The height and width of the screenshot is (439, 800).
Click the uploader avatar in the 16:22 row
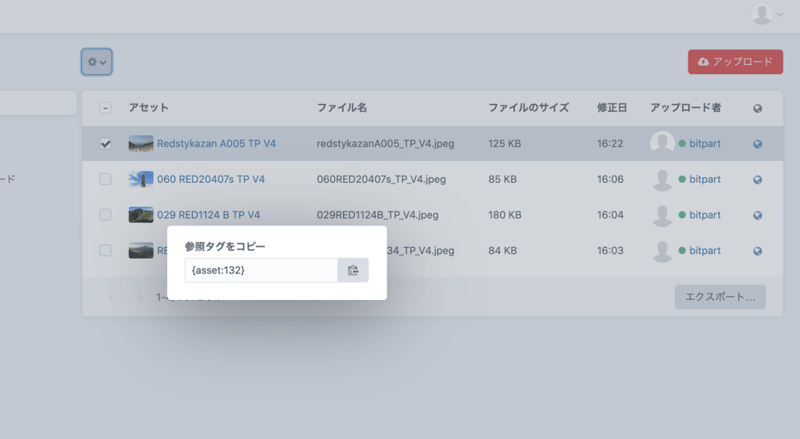point(662,144)
